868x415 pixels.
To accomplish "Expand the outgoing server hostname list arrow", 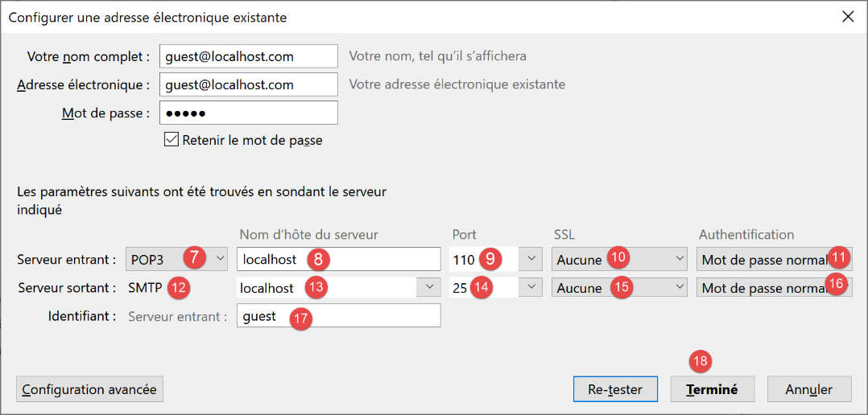I will click(x=428, y=288).
